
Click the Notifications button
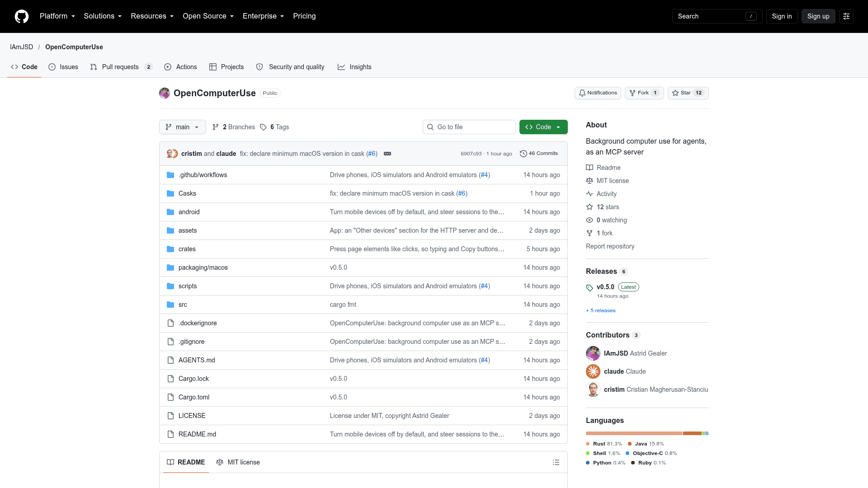pos(598,93)
